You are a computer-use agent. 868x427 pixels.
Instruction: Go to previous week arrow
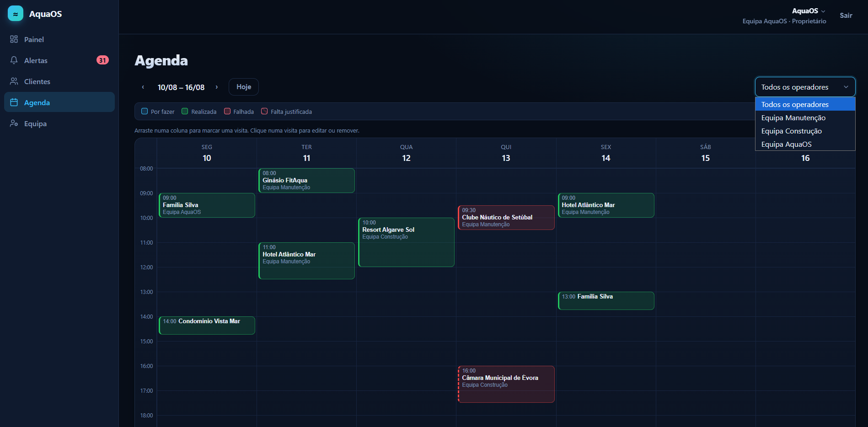coord(143,87)
